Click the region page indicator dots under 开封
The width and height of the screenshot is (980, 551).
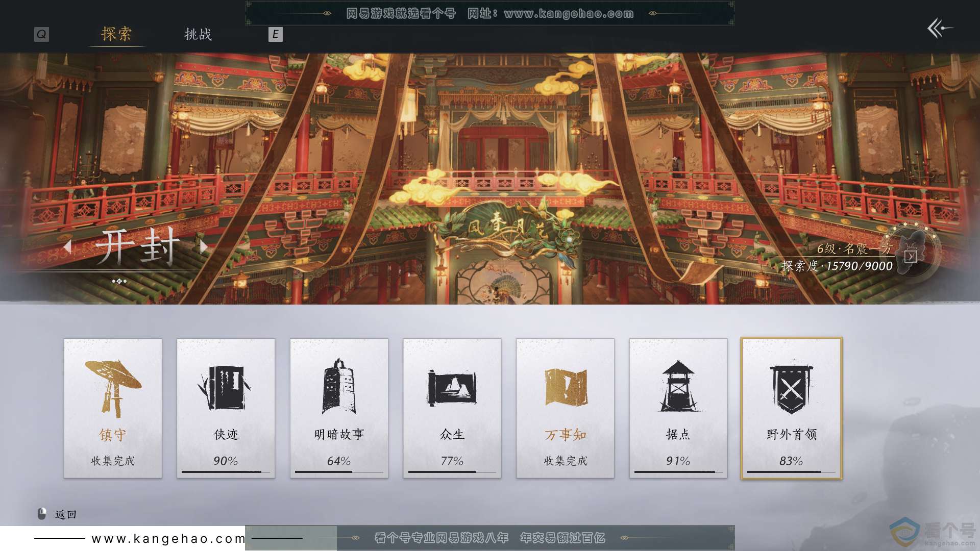[x=119, y=281]
